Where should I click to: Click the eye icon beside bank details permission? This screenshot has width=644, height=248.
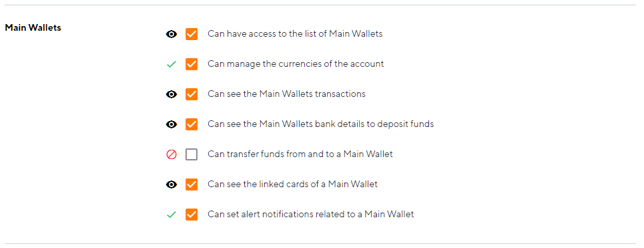[x=172, y=124]
